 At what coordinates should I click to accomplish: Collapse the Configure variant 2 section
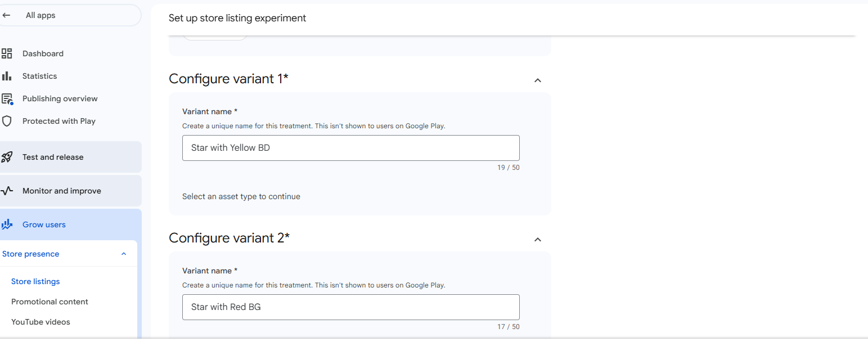(x=538, y=240)
